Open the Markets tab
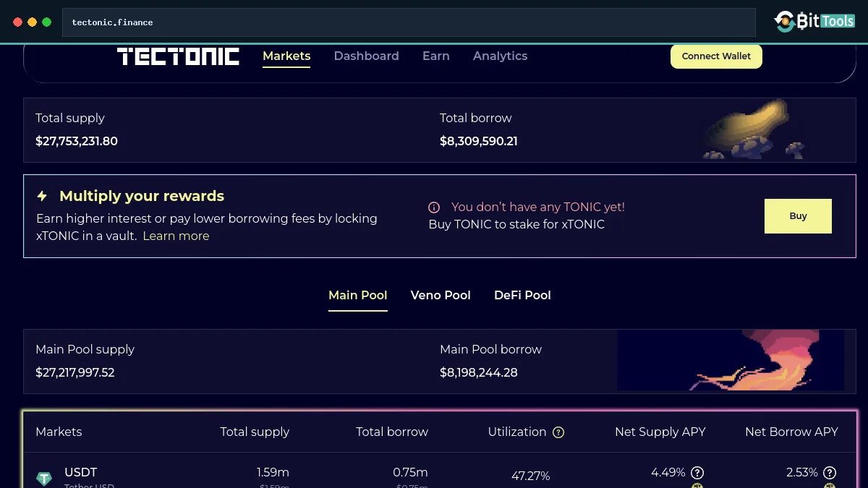868x488 pixels. tap(286, 56)
